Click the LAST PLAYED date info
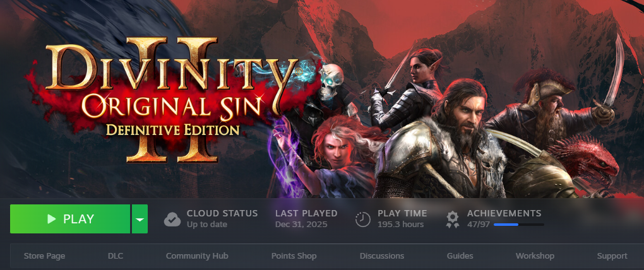Viewport: 644px width, 270px height. [306, 219]
